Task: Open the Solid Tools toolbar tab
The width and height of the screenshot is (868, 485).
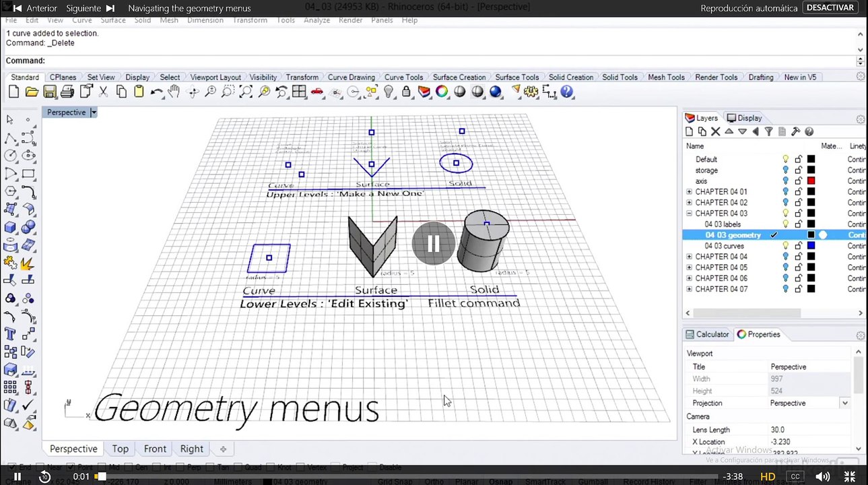Action: click(620, 77)
